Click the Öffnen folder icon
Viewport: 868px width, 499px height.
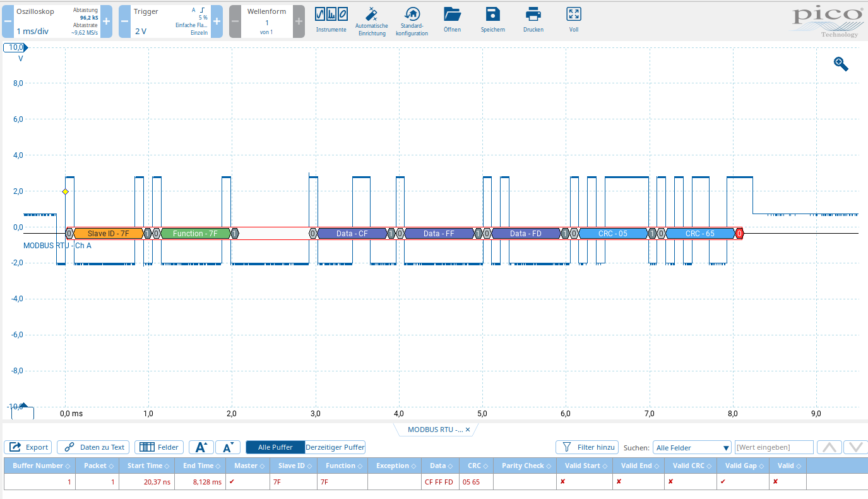[452, 19]
